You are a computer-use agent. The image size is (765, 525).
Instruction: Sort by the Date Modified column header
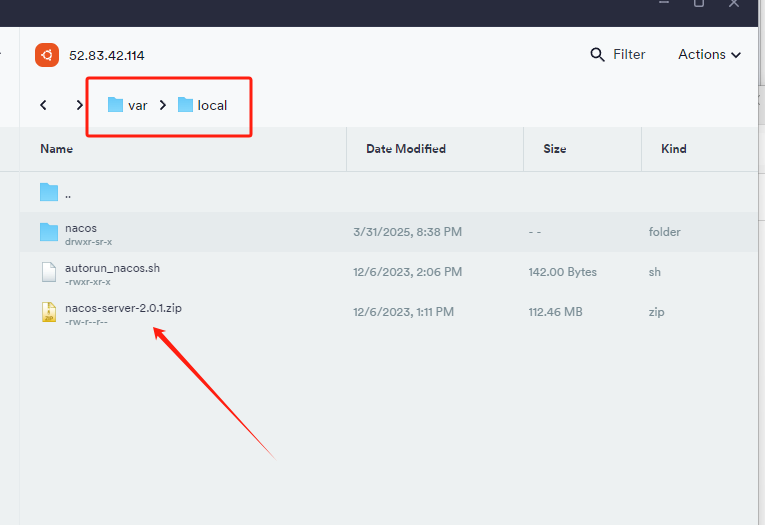point(406,149)
